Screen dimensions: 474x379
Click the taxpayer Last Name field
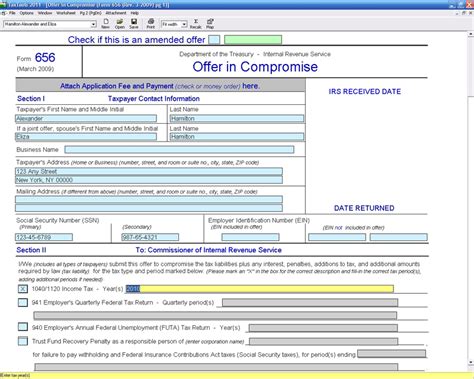click(237, 118)
